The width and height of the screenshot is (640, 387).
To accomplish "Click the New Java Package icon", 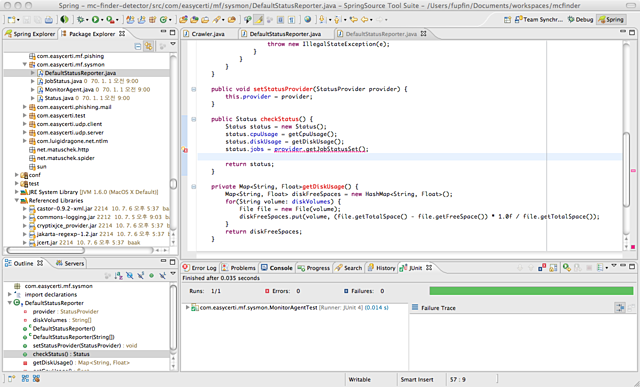I will click(152, 19).
